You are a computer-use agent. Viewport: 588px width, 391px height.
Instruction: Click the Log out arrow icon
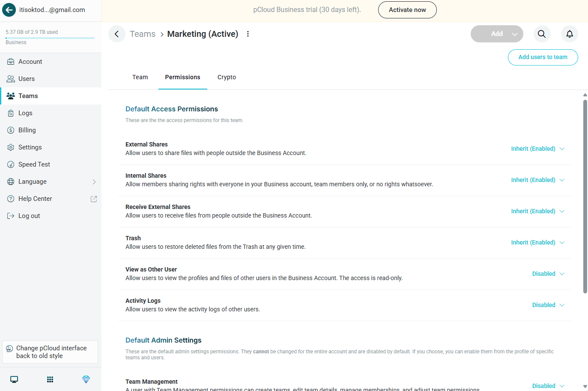pos(11,216)
